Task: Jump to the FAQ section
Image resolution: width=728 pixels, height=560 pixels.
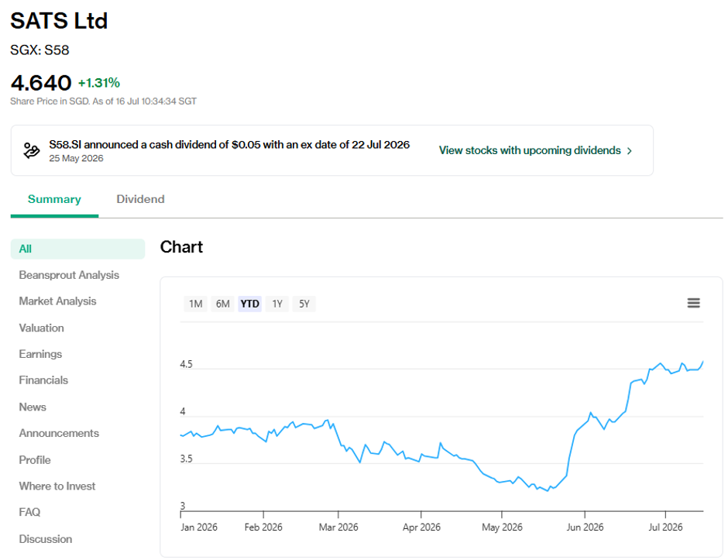Action: tap(29, 512)
